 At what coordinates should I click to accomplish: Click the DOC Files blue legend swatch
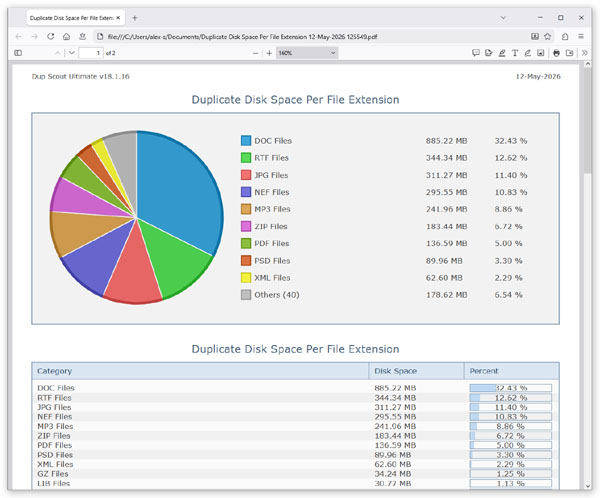coord(246,140)
